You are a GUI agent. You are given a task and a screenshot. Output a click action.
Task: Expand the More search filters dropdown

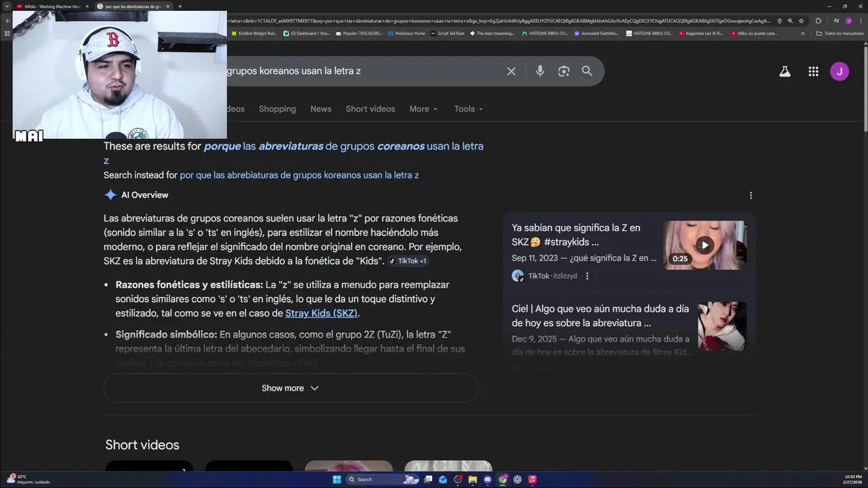coord(423,109)
